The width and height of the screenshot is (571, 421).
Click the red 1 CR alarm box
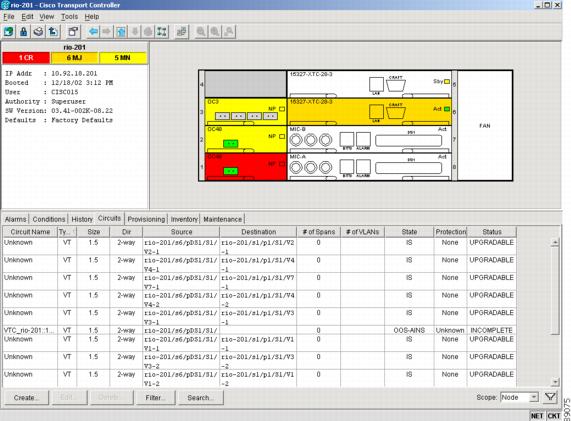point(26,58)
